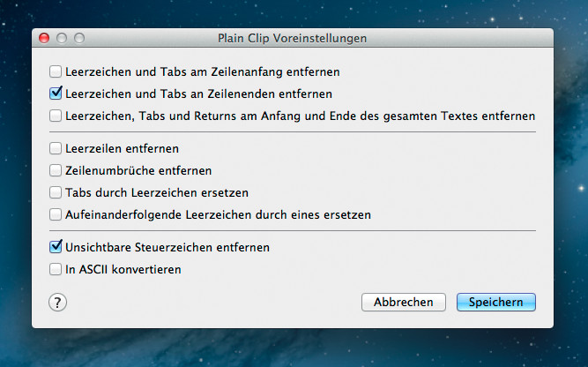This screenshot has height=367, width=588.
Task: Click the 'Aufeinanderfolgende Leerzeichen durch eines ersetzen' label text
Action: (219, 215)
